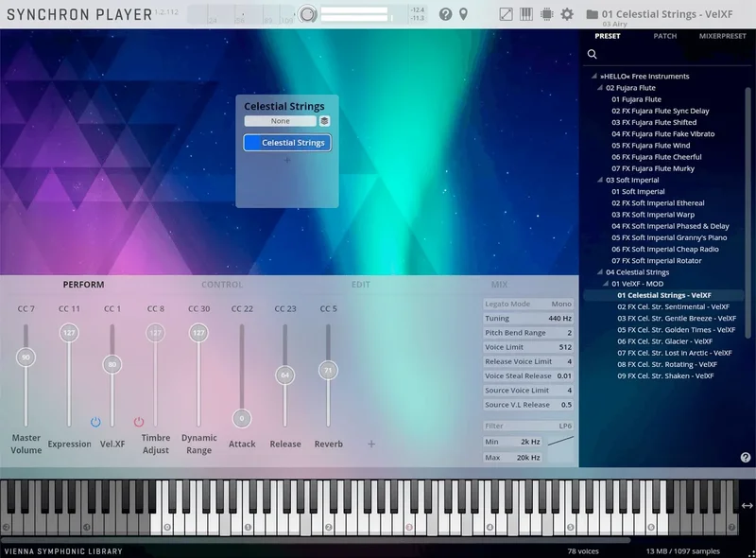This screenshot has height=558, width=756.
Task: Select preset 06 FX Soft Imperial Cheap Radio
Action: click(x=665, y=249)
